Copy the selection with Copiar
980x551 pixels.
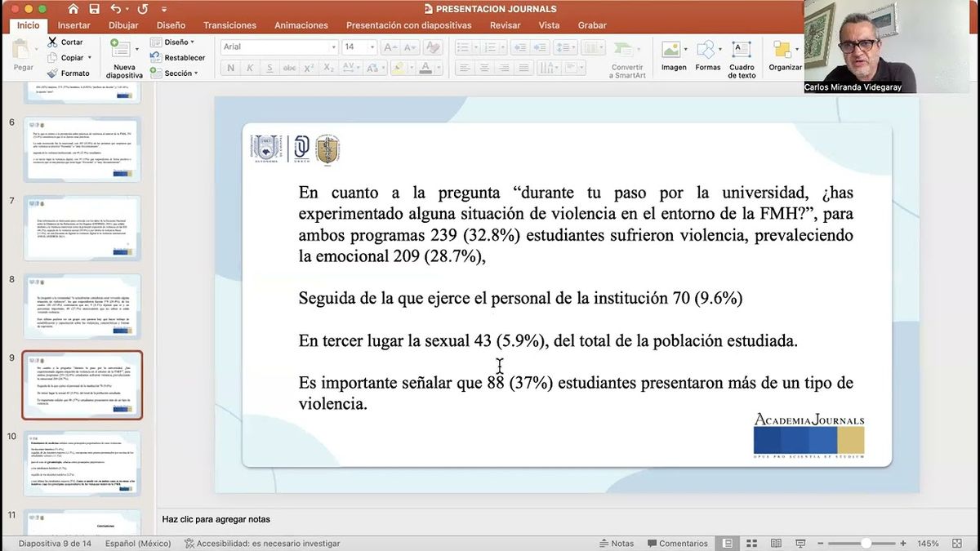pyautogui.click(x=65, y=58)
